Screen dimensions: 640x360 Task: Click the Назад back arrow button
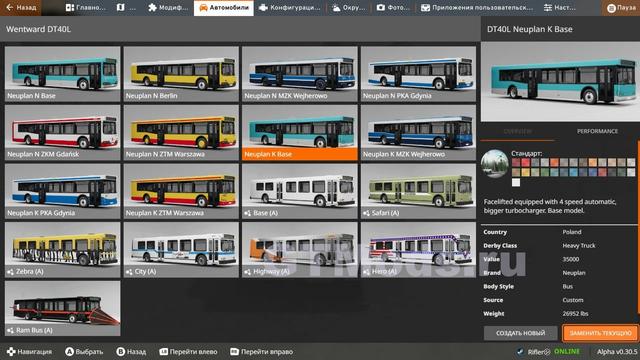tap(20, 7)
